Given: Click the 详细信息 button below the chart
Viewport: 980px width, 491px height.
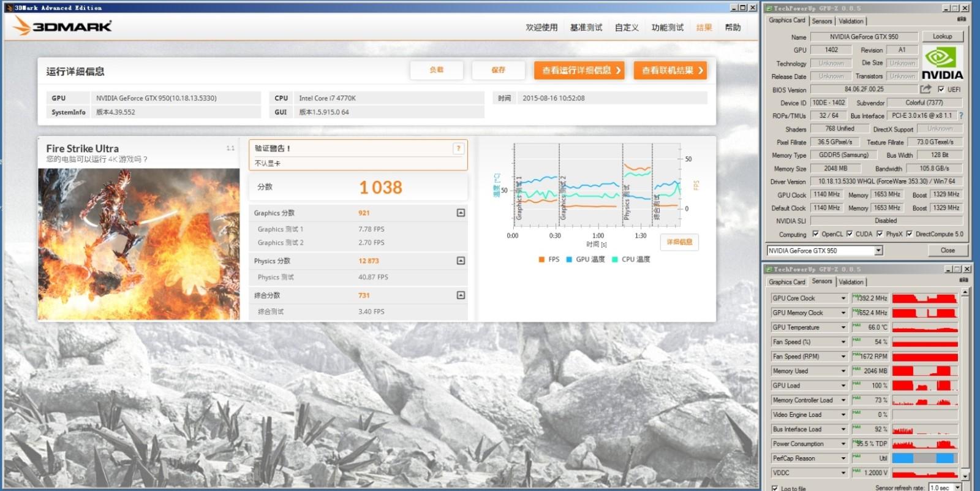Looking at the screenshot, I should coord(679,242).
